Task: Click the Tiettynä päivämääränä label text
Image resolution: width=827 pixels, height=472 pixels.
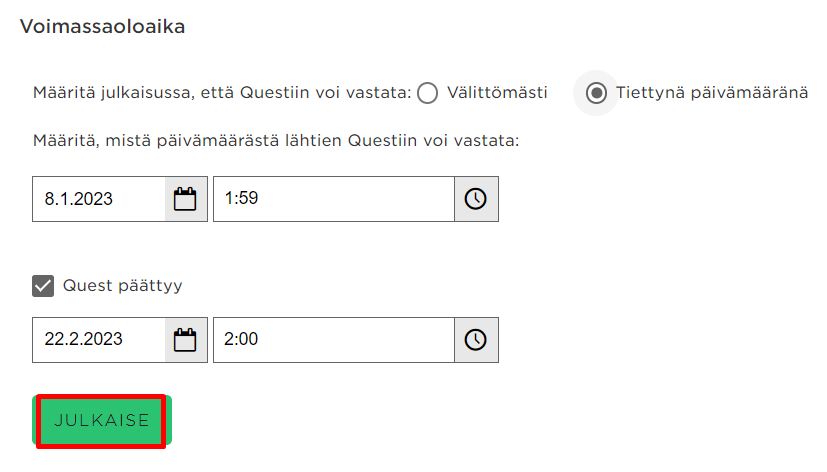Action: [x=712, y=93]
